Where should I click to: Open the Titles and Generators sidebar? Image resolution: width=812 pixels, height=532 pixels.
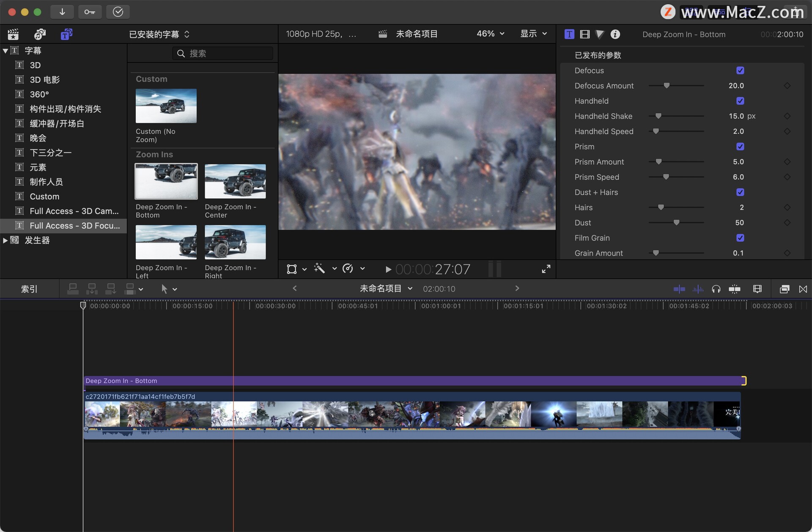66,34
